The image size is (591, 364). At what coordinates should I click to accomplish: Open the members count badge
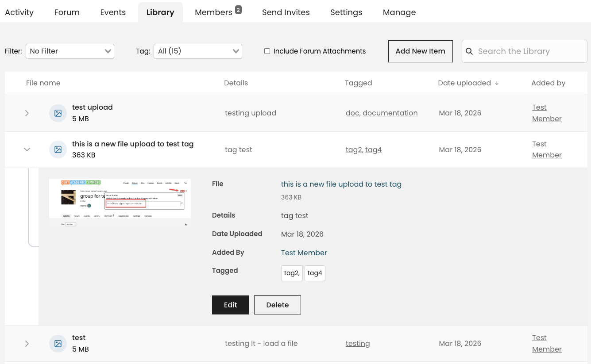click(x=238, y=10)
